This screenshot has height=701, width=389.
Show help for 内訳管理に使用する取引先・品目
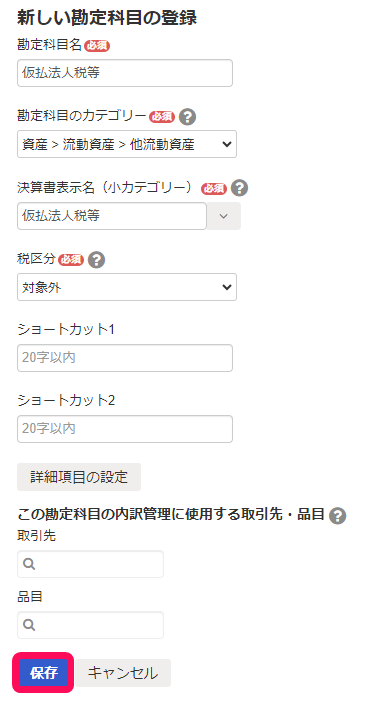pyautogui.click(x=337, y=516)
